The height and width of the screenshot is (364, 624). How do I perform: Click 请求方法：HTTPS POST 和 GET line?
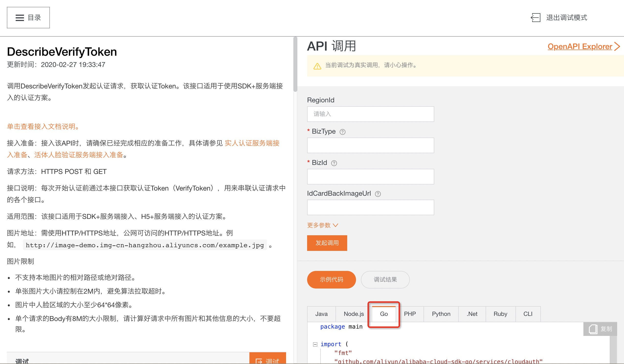click(57, 172)
